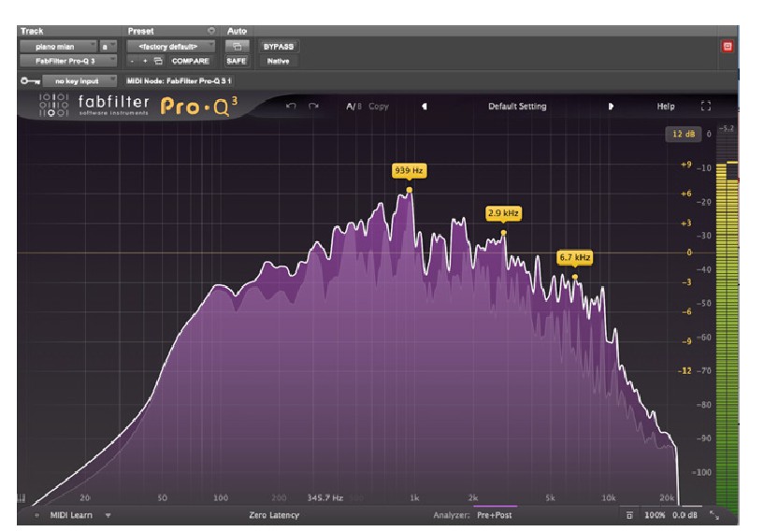
Task: Click the Analyzer Pre+Post setting
Action: coord(494,515)
